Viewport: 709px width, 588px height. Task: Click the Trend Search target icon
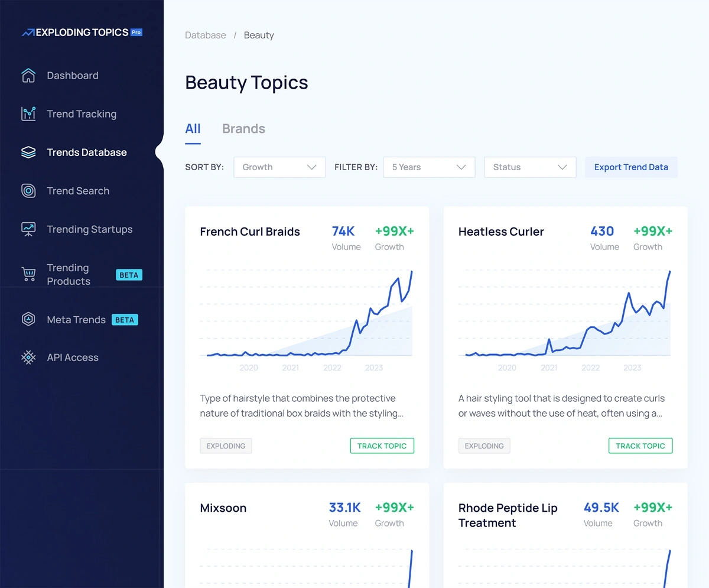click(28, 191)
